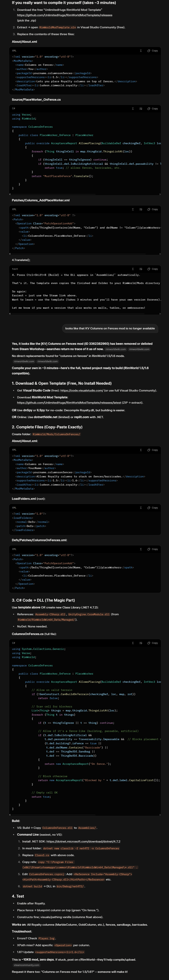The width and height of the screenshot is (169, 980).
Task: Toggle line wrap on PlaceWorker_OnFence.cs block
Action: tap(141, 108)
